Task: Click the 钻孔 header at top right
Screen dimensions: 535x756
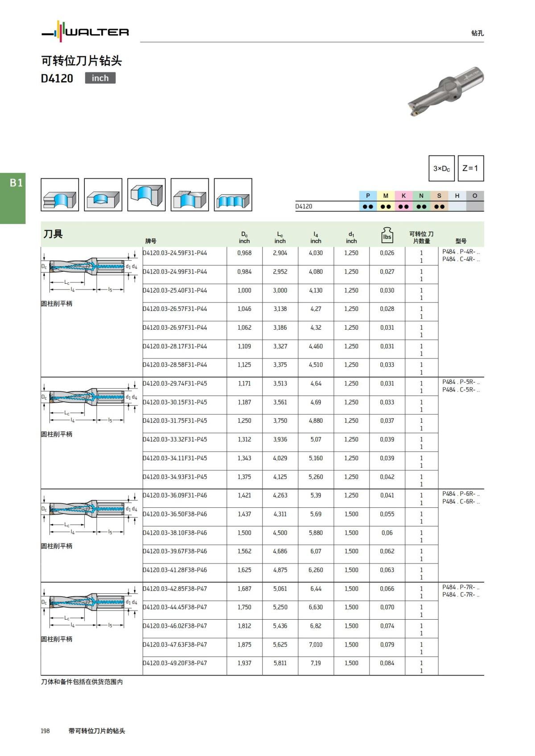Action: [x=477, y=33]
